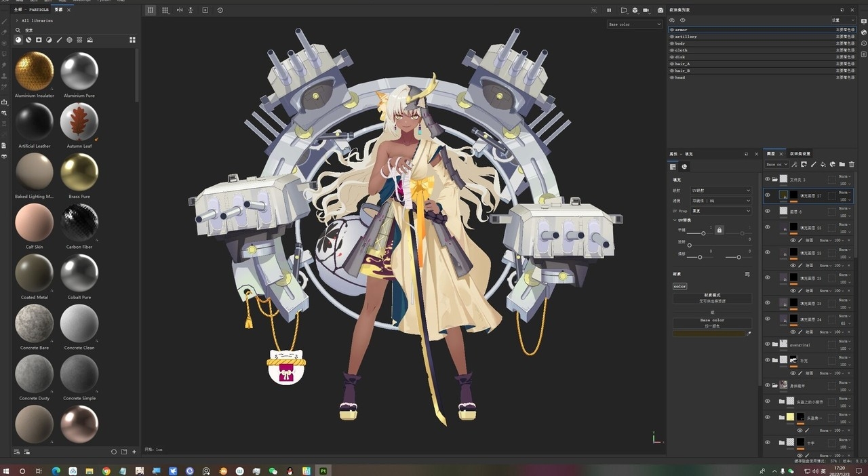Open the UV Wrap dropdown
Screen dimensions: 868x476
click(x=721, y=211)
